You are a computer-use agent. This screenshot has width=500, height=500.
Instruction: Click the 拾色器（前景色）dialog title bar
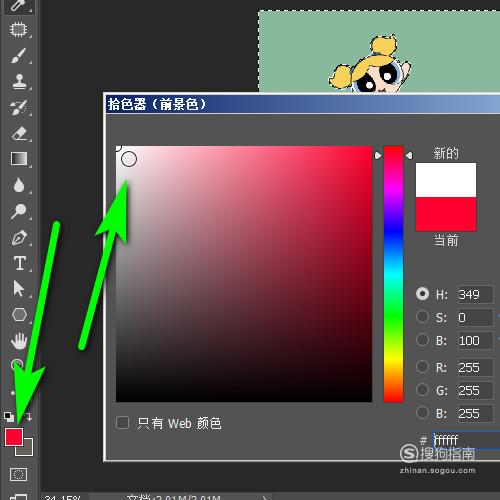303,104
